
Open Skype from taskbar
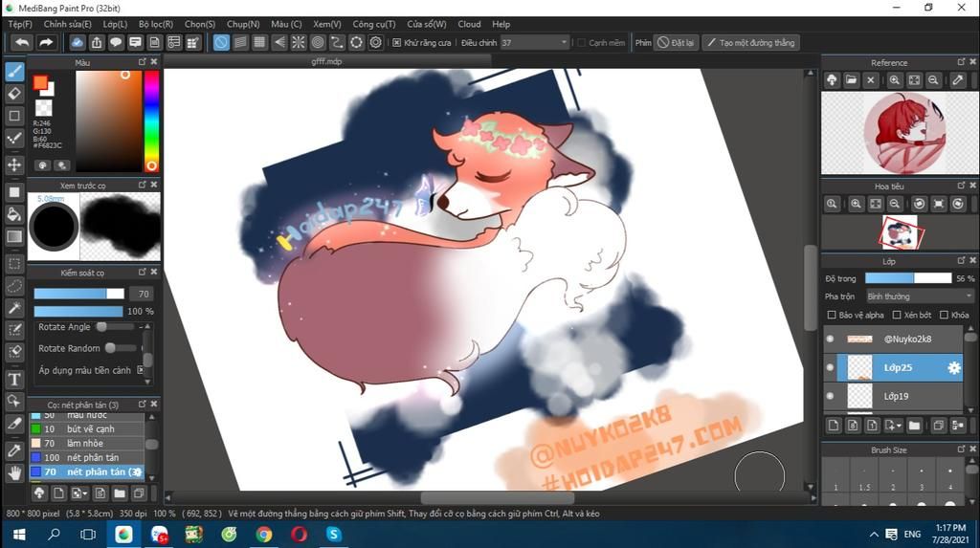click(x=334, y=535)
